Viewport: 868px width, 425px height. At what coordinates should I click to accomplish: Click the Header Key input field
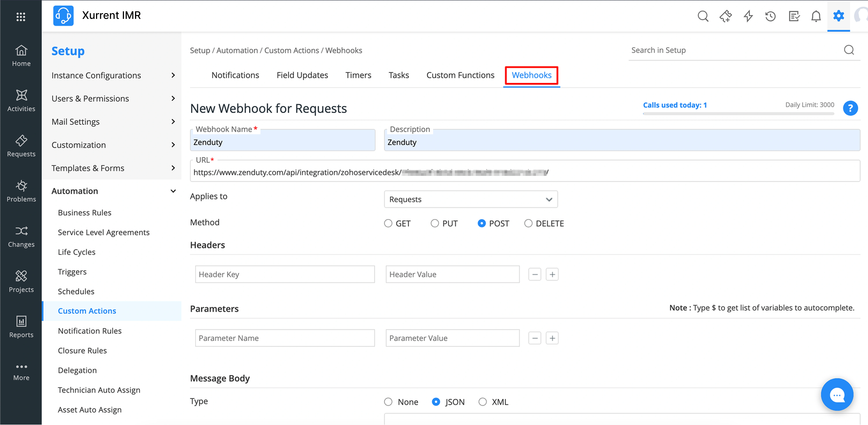click(285, 274)
